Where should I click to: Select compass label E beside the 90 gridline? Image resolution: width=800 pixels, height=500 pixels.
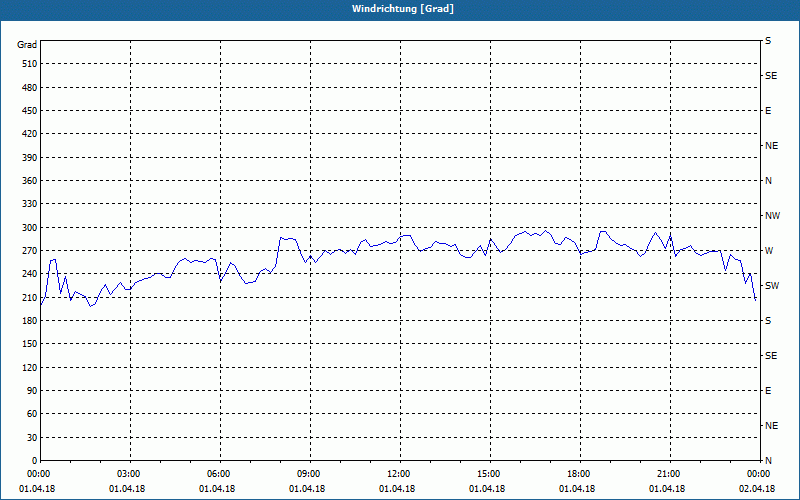coord(768,391)
